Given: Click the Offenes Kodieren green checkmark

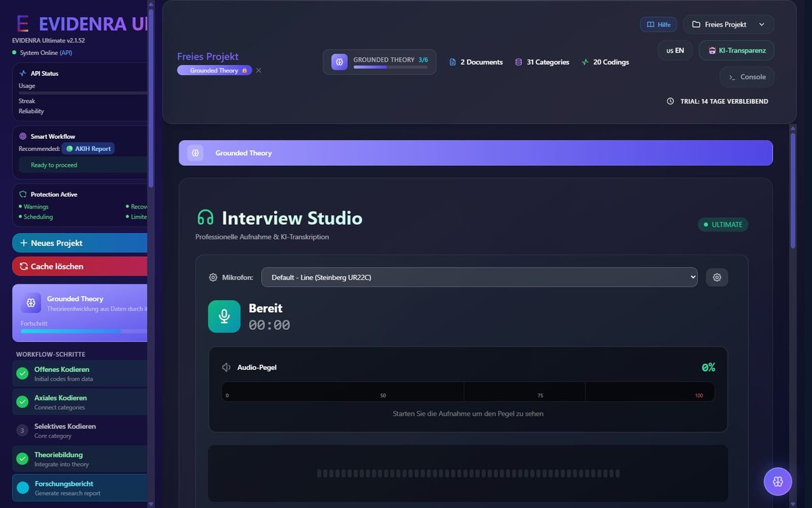Looking at the screenshot, I should click(x=22, y=373).
